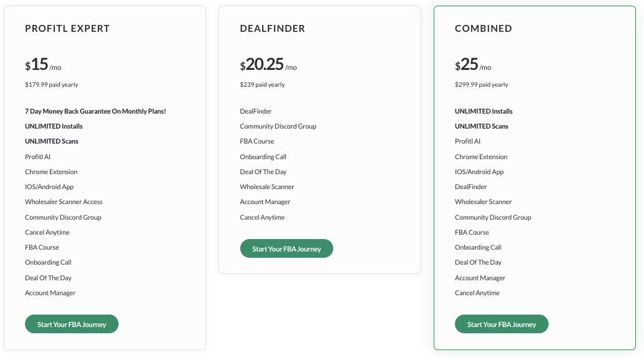Click Cancel Anytime in the DealFinder plan
This screenshot has height=357, width=644.
(x=262, y=217)
